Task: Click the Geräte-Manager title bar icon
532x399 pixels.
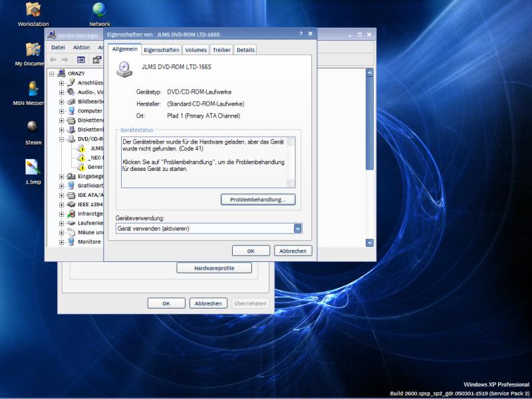Action: (52, 35)
